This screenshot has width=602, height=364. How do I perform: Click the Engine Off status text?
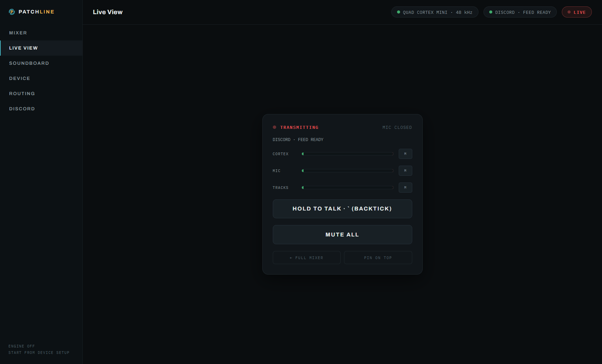coord(22,346)
